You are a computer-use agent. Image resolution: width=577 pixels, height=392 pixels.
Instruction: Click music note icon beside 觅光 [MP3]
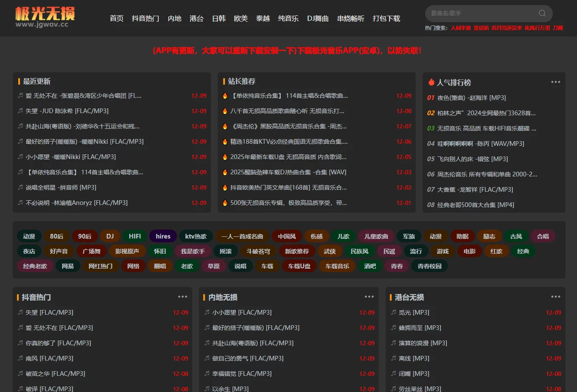pos(393,312)
